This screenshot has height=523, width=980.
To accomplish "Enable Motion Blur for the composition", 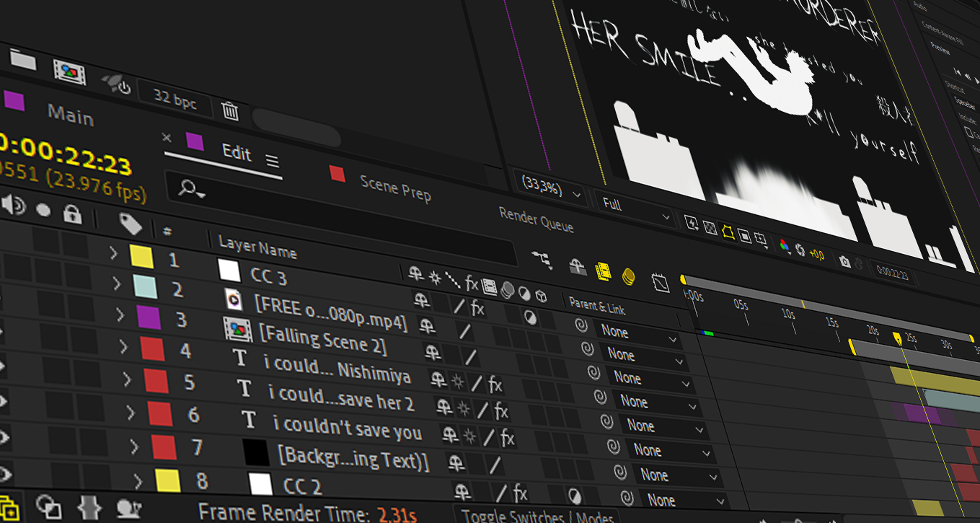I will tap(628, 276).
